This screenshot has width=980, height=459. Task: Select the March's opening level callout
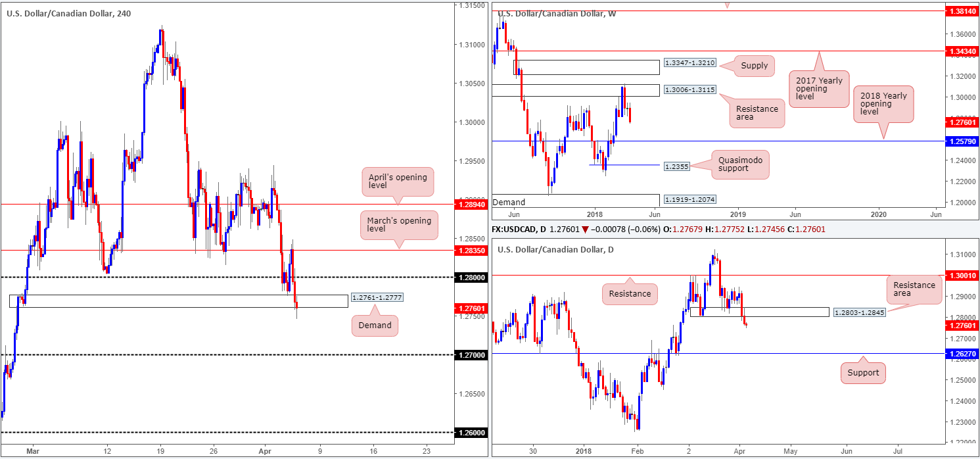point(400,225)
